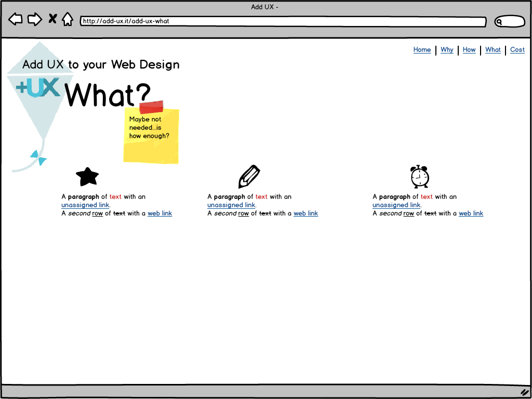Viewport: 532px width, 399px height.
Task: Open the Cost navigation link
Action: coord(517,50)
